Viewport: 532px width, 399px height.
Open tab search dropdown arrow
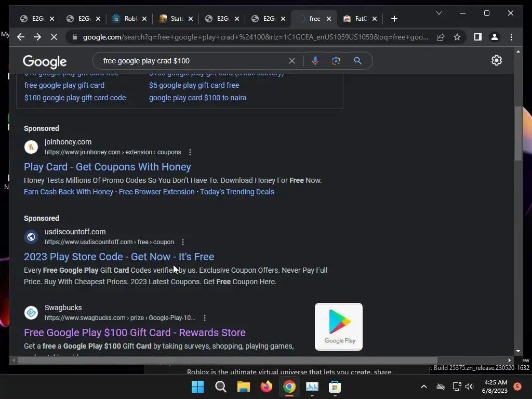(x=438, y=13)
